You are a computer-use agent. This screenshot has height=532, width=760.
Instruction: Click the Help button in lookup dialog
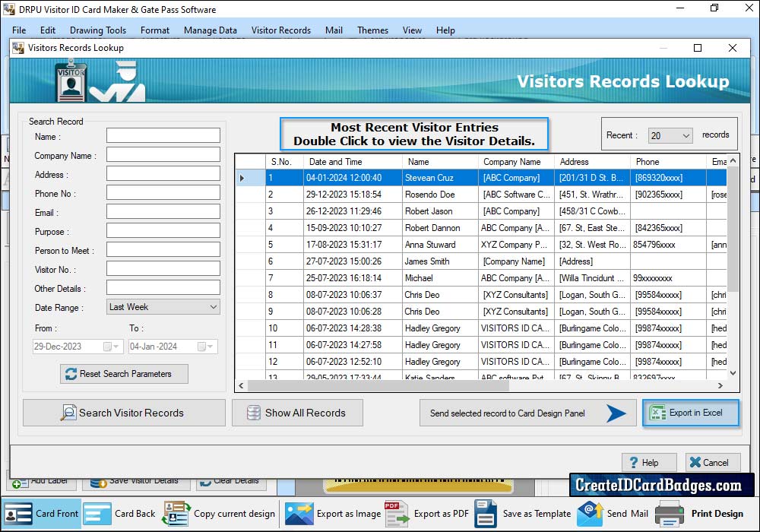coord(649,462)
